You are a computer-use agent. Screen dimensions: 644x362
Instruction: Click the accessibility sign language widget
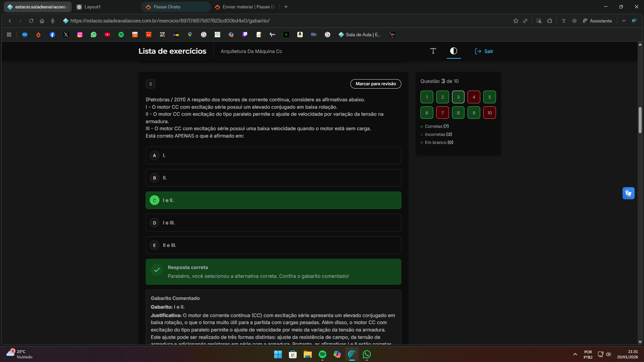tap(628, 193)
